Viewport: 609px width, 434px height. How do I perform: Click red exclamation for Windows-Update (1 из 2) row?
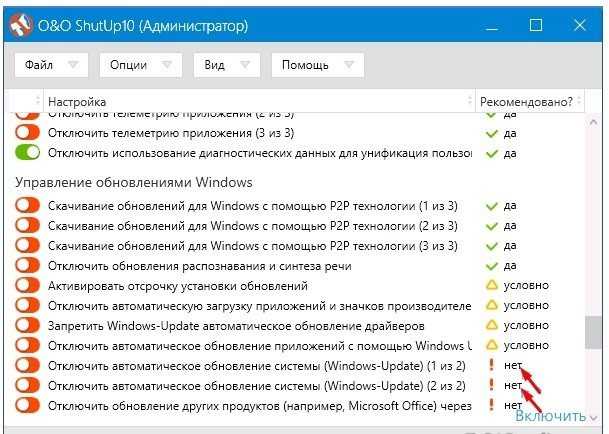(492, 364)
